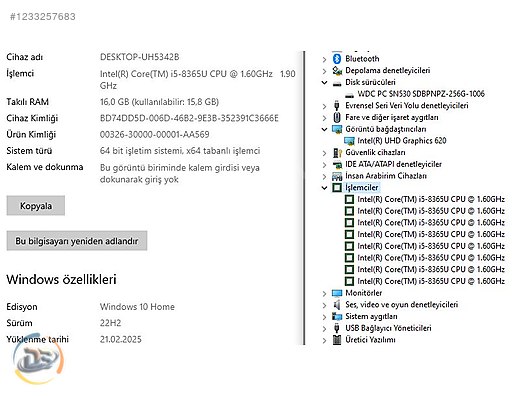This screenshot has width=528, height=396.
Task: Click the last i5-8365U processor chip icon
Action: coord(350,281)
